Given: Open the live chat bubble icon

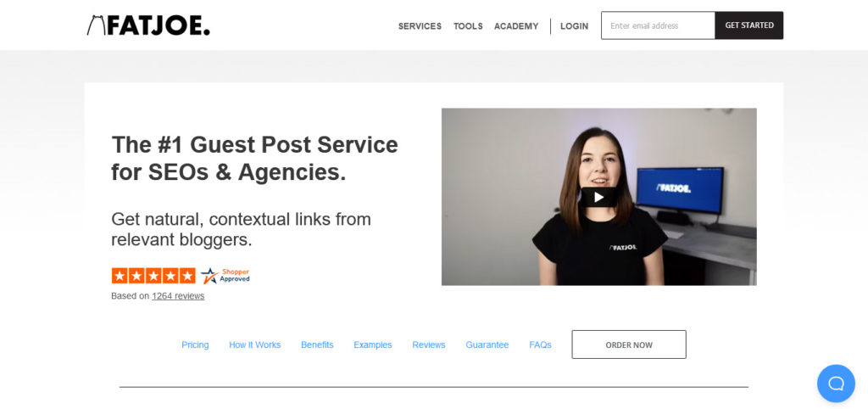Looking at the screenshot, I should tap(836, 383).
